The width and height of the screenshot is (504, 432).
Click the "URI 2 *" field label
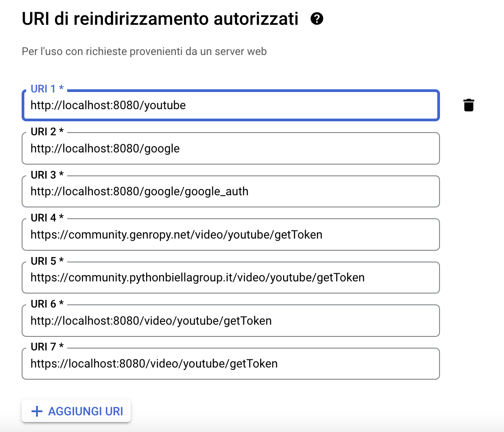(47, 132)
